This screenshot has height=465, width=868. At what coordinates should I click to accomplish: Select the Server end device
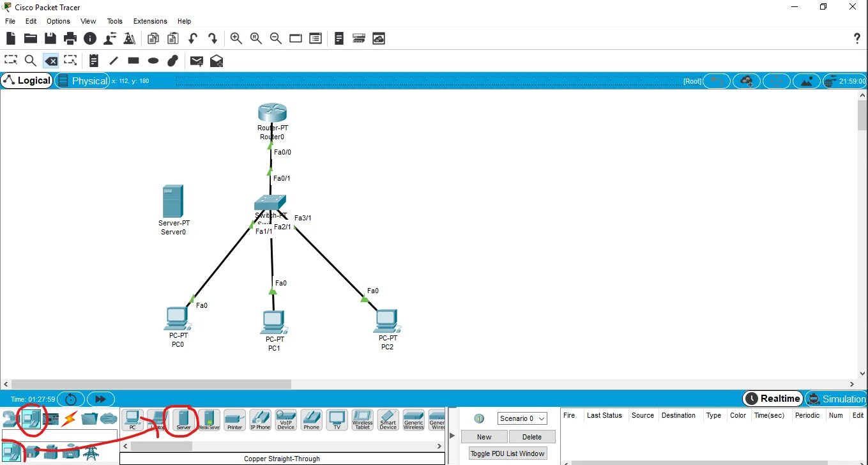point(183,420)
